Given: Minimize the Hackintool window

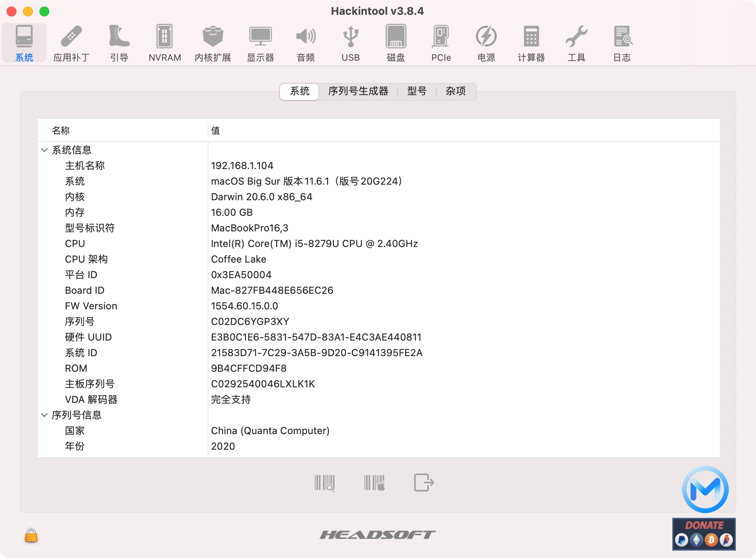Looking at the screenshot, I should [28, 11].
